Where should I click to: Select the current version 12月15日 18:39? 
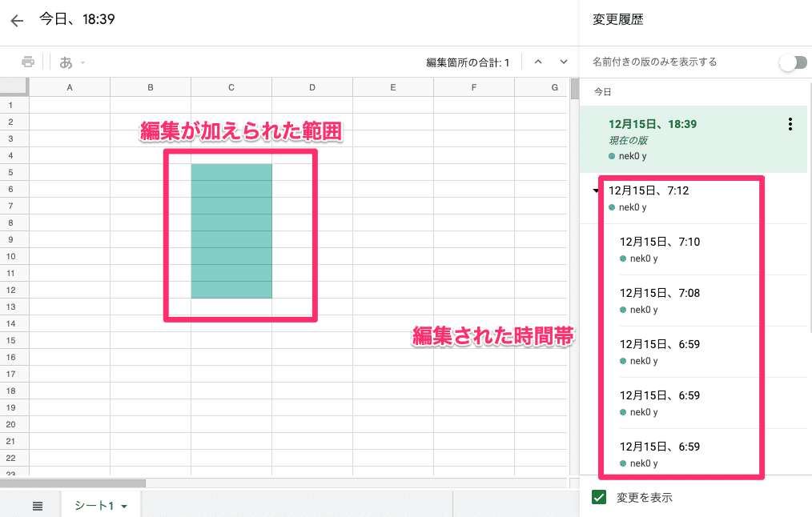(x=653, y=124)
